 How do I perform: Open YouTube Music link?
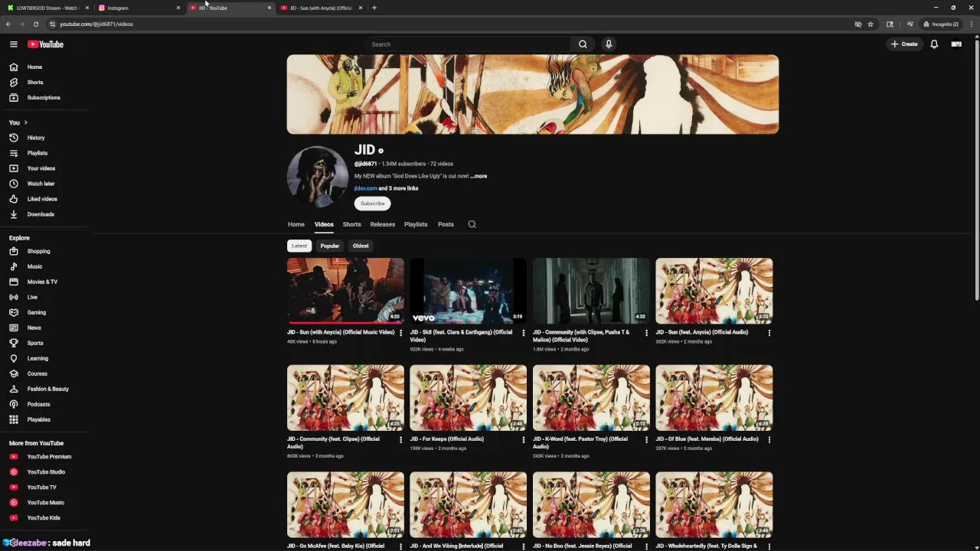pos(44,503)
